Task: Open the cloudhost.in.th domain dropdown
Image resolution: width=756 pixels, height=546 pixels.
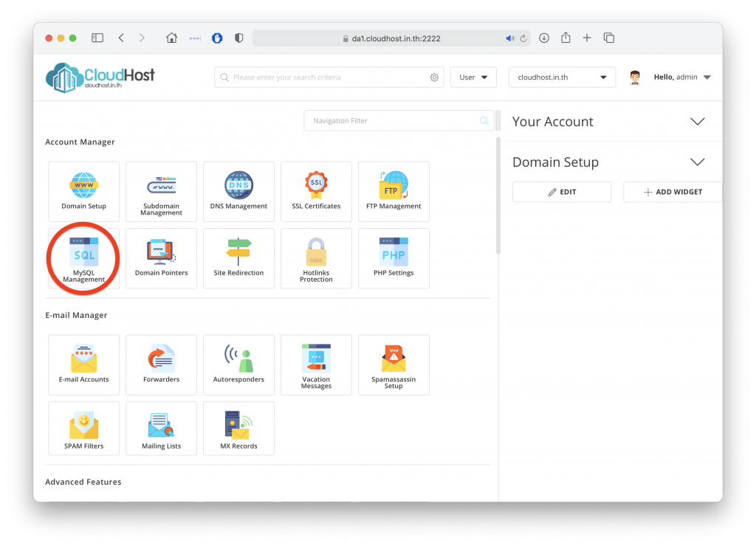Action: [562, 77]
